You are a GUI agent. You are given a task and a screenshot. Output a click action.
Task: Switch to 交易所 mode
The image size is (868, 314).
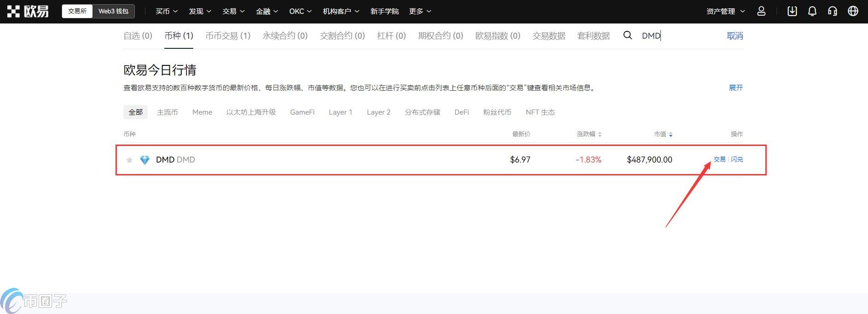77,11
